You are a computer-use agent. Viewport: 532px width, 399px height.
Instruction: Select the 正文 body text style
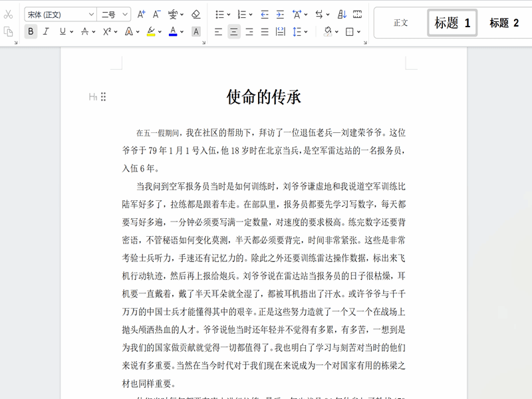401,23
